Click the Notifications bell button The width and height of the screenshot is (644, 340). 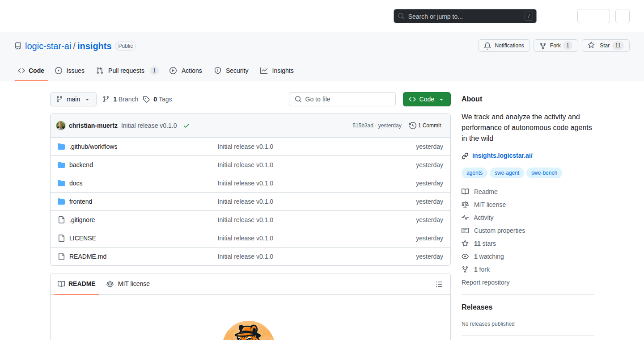504,46
